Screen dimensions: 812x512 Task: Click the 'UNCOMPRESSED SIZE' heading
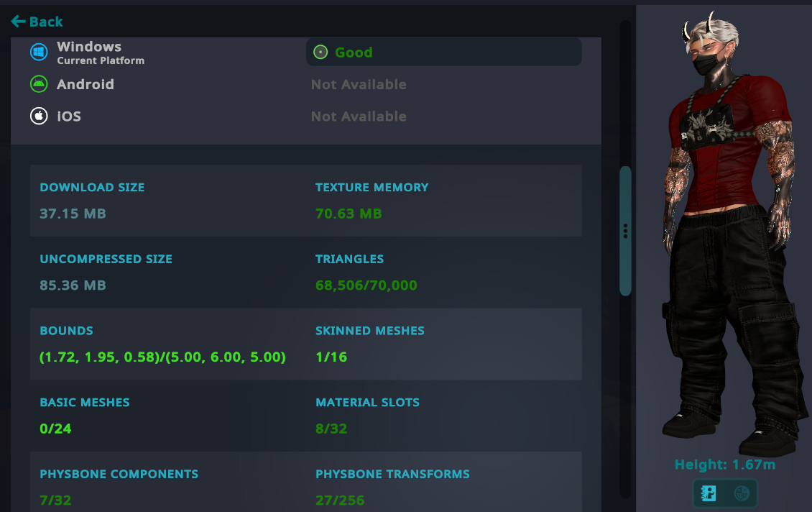click(x=106, y=259)
